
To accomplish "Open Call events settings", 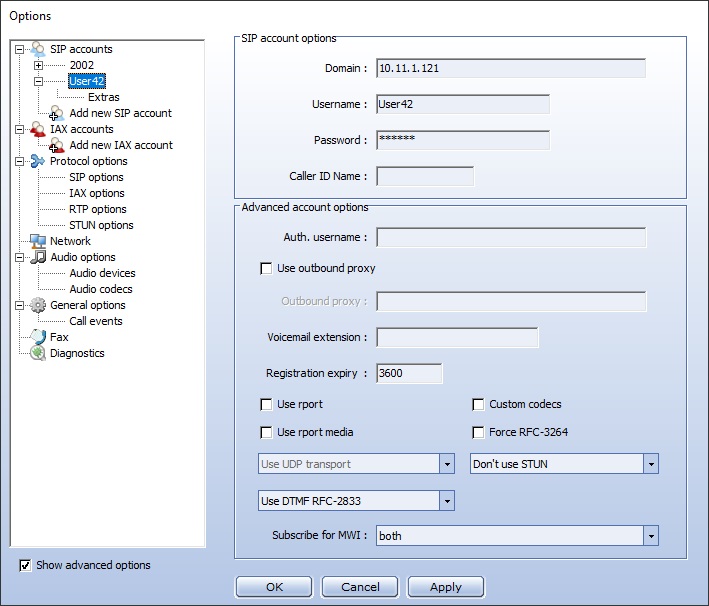I will point(96,321).
